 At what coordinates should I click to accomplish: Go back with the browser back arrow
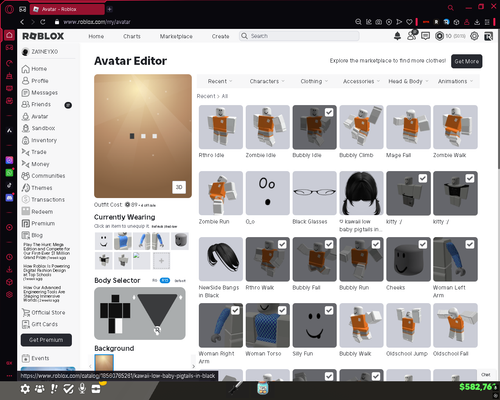tap(22, 22)
